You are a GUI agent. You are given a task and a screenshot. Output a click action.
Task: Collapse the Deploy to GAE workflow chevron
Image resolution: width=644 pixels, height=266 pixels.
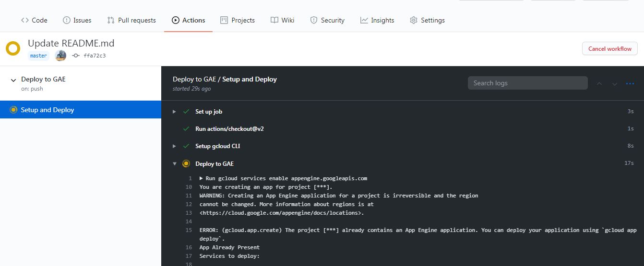[13, 80]
